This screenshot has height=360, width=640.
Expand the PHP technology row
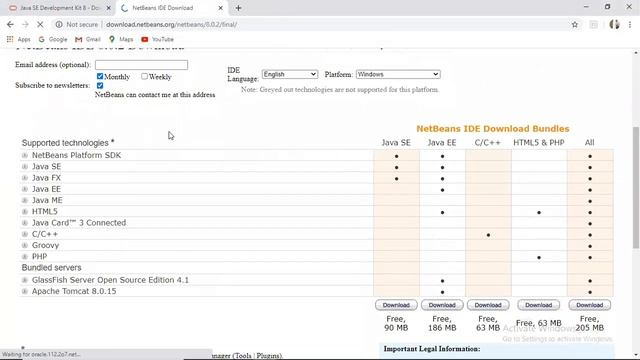click(x=25, y=257)
